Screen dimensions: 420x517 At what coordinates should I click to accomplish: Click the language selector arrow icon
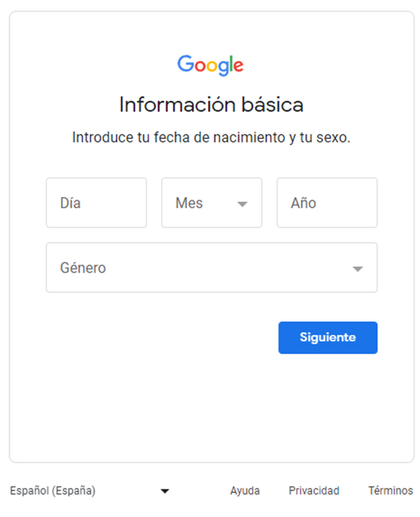pos(164,491)
